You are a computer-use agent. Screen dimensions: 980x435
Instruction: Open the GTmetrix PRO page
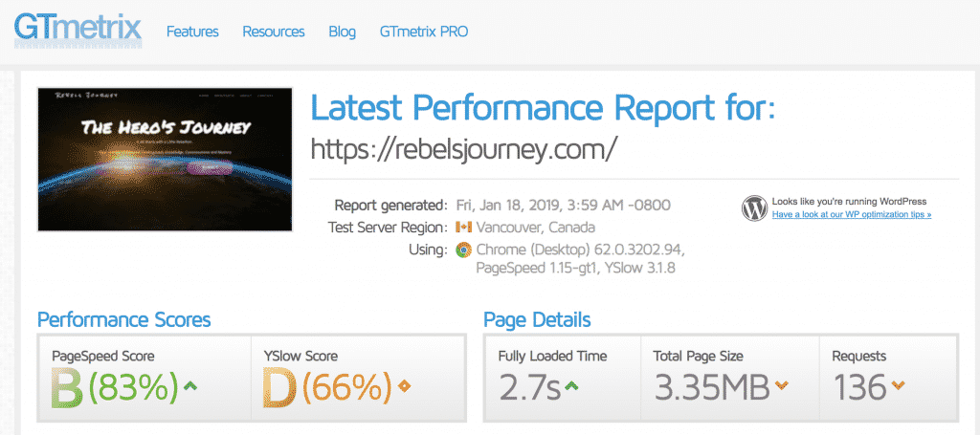tap(424, 32)
